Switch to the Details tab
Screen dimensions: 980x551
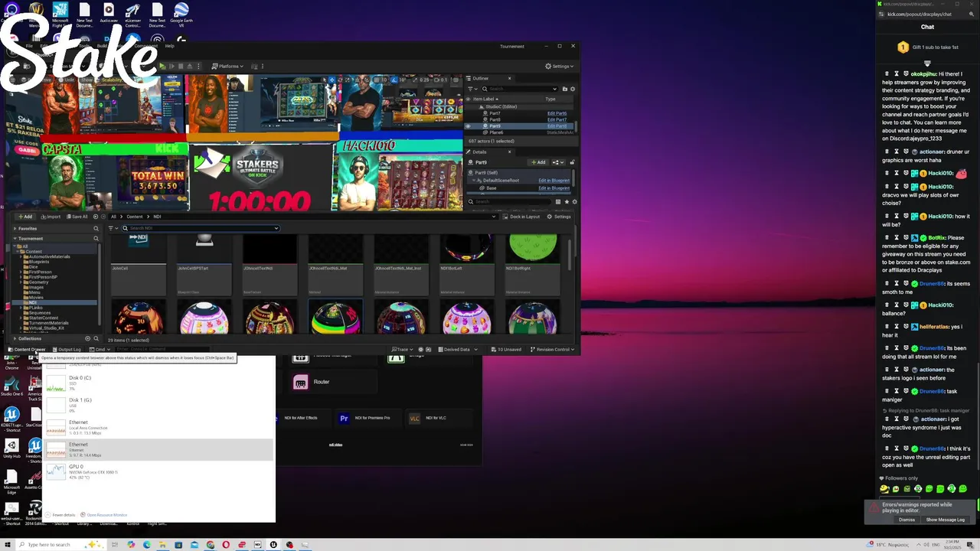pos(479,152)
